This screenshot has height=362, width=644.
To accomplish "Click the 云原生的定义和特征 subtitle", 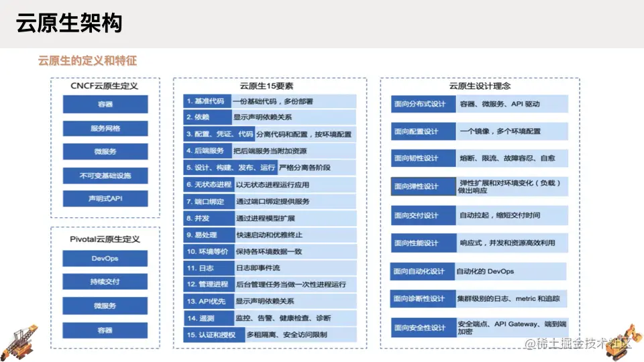I will pyautogui.click(x=87, y=61).
